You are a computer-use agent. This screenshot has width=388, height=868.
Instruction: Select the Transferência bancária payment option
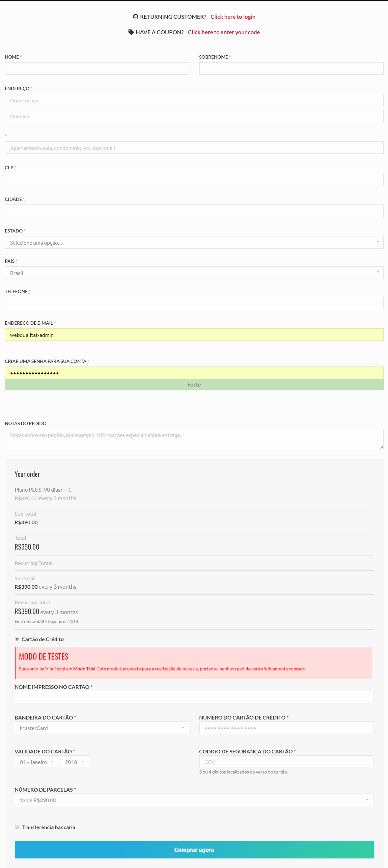[x=17, y=827]
